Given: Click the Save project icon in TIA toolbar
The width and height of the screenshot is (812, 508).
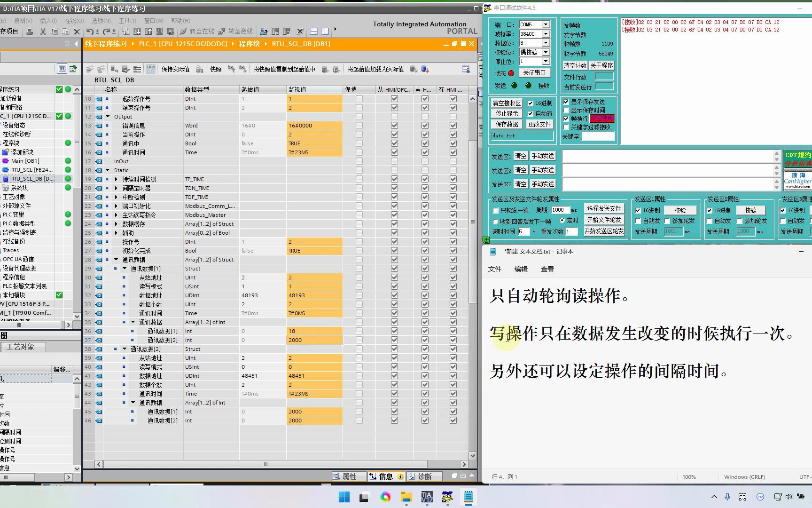Looking at the screenshot, I should [29, 31].
